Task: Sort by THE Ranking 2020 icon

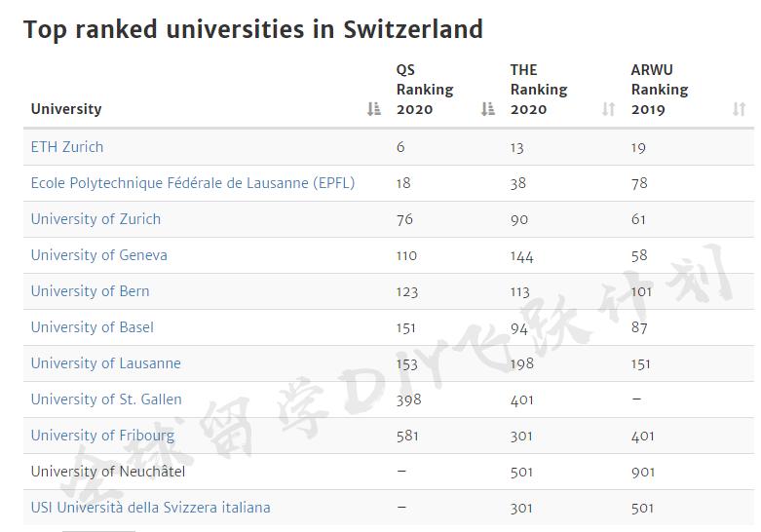Action: coord(609,109)
